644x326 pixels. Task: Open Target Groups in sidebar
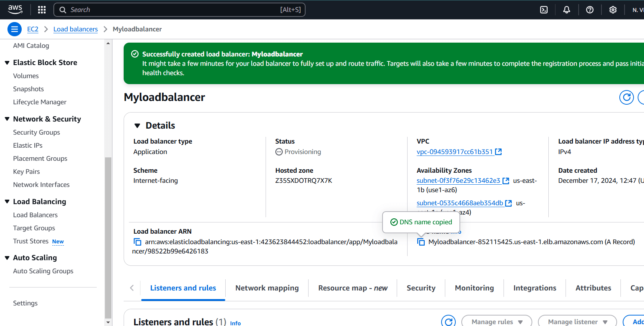pyautogui.click(x=34, y=228)
